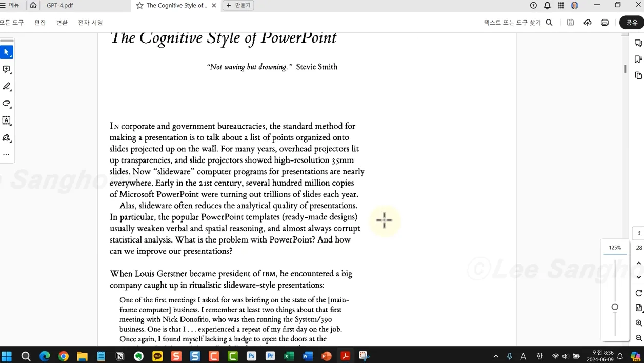The image size is (644, 363).
Task: Star the Cognitive Style tab document
Action: 139,6
